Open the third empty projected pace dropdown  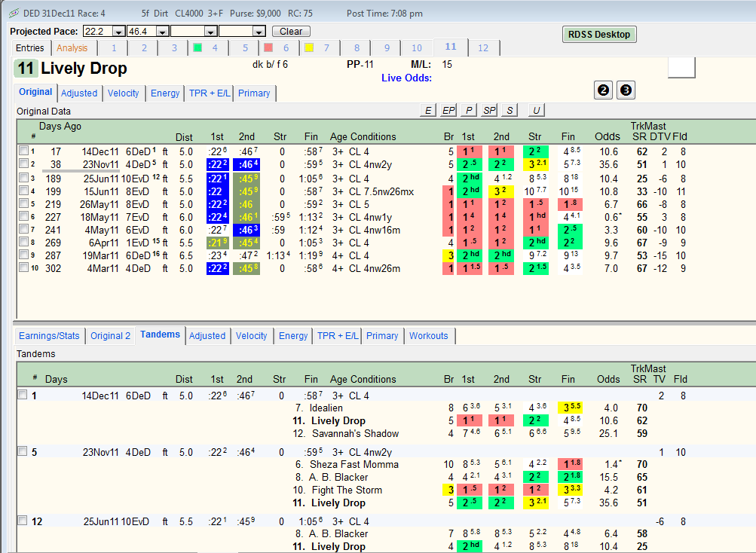[210, 32]
